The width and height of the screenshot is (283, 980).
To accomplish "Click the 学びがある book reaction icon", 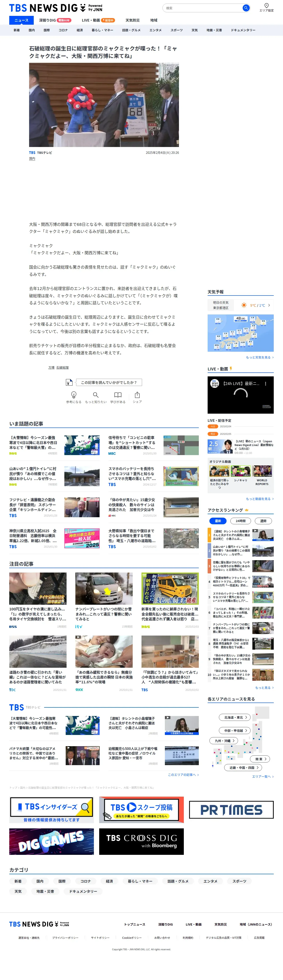I will (x=118, y=395).
